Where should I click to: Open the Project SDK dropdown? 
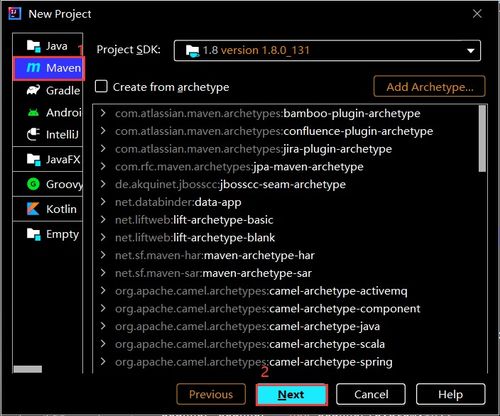point(327,50)
